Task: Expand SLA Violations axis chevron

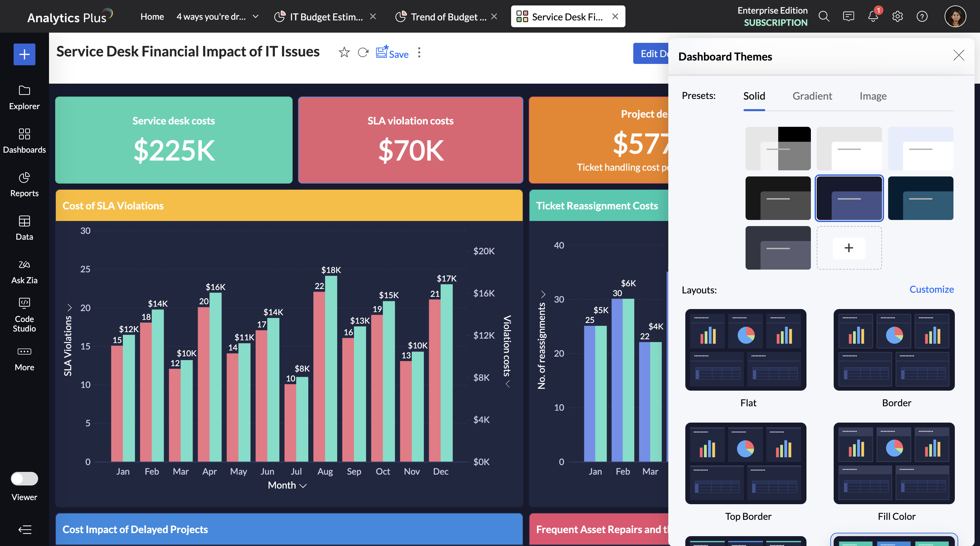Action: (x=70, y=307)
